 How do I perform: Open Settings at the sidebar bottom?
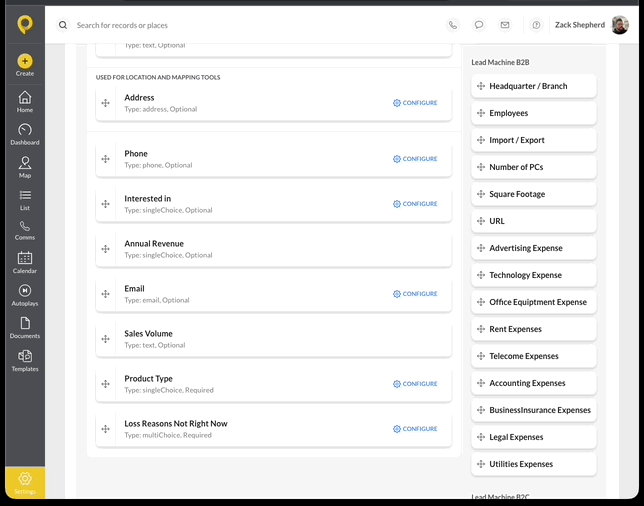[25, 483]
